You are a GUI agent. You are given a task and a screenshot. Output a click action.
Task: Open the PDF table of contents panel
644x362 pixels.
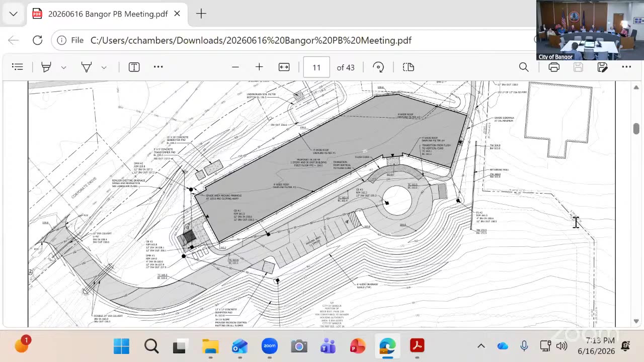click(x=18, y=67)
